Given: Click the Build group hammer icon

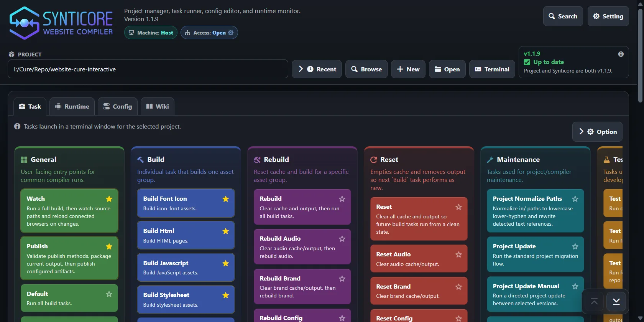Looking at the screenshot, I should point(140,160).
